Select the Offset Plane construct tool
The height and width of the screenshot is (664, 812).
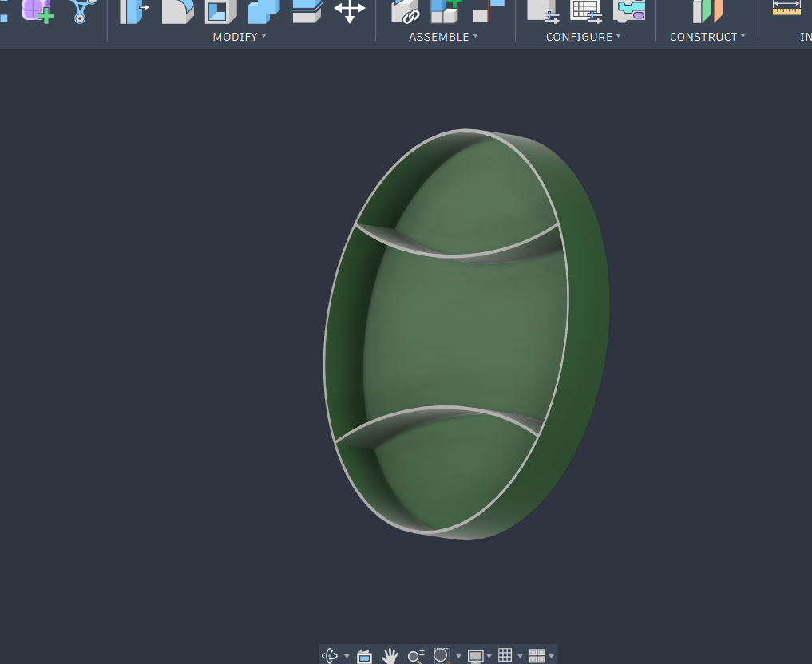707,11
